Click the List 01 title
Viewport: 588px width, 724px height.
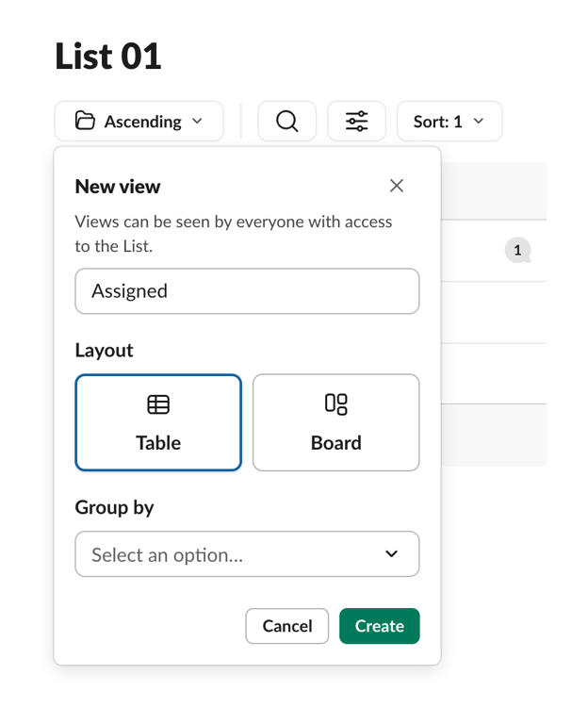point(108,57)
